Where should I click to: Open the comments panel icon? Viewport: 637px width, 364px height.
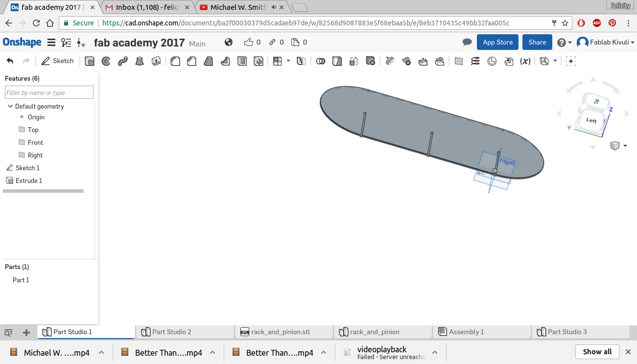[x=467, y=43]
